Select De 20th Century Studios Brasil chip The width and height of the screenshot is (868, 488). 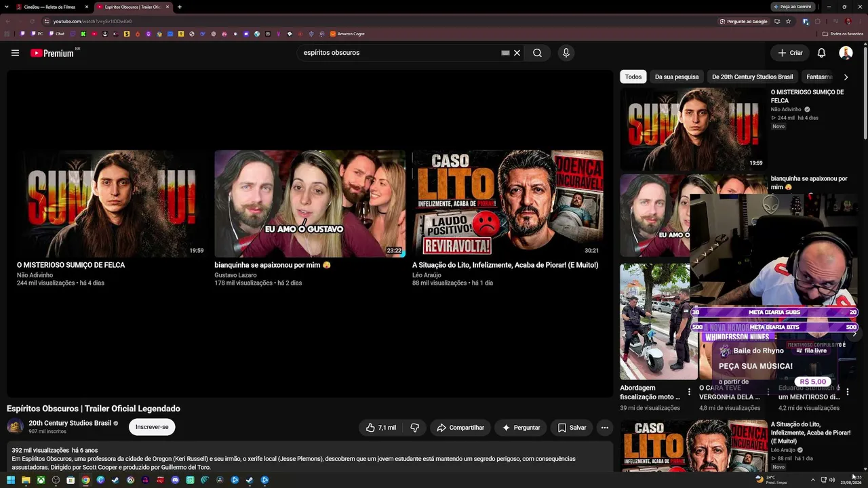(752, 77)
